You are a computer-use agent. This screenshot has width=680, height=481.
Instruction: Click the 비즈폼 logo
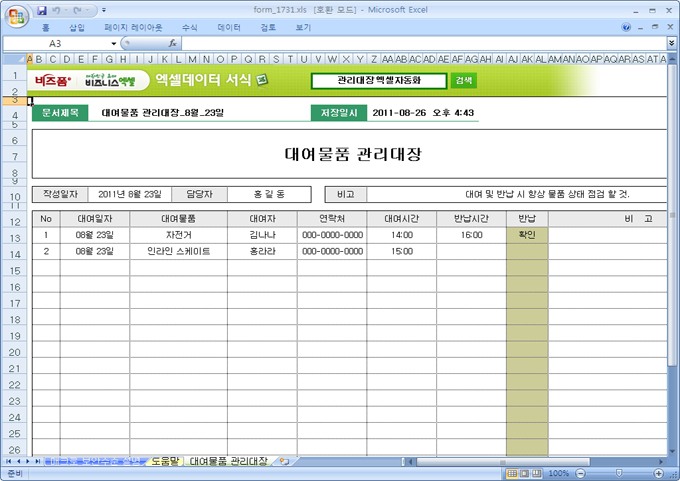(x=52, y=81)
